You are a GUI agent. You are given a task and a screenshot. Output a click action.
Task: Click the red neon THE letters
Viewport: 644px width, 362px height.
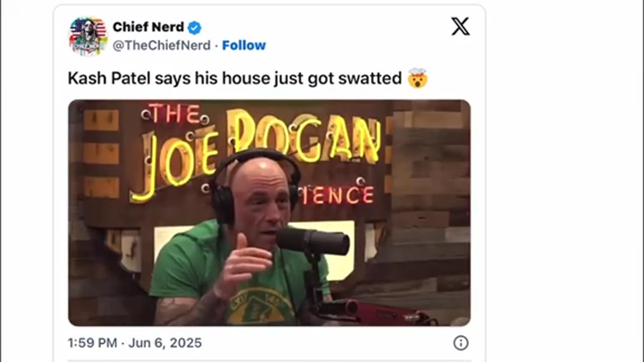(x=174, y=114)
